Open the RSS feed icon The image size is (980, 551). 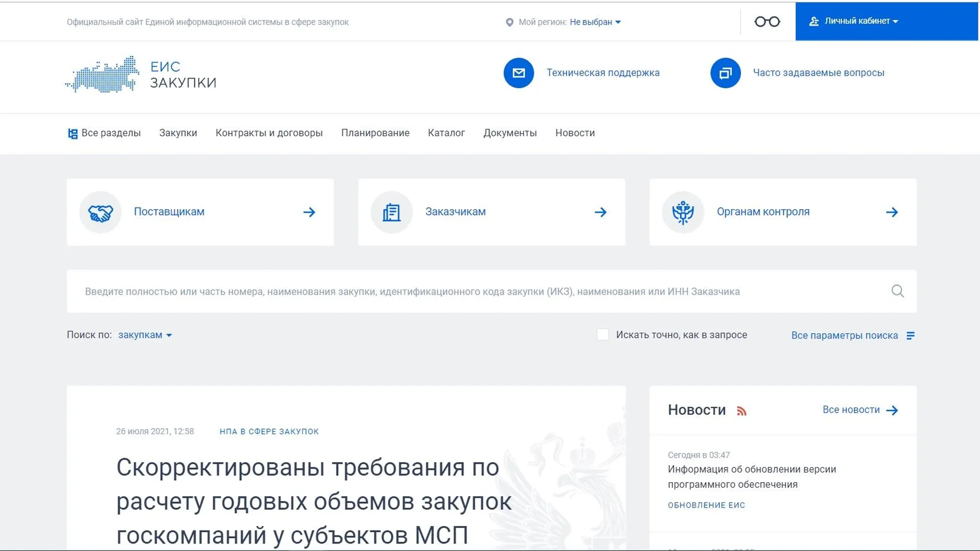point(742,411)
